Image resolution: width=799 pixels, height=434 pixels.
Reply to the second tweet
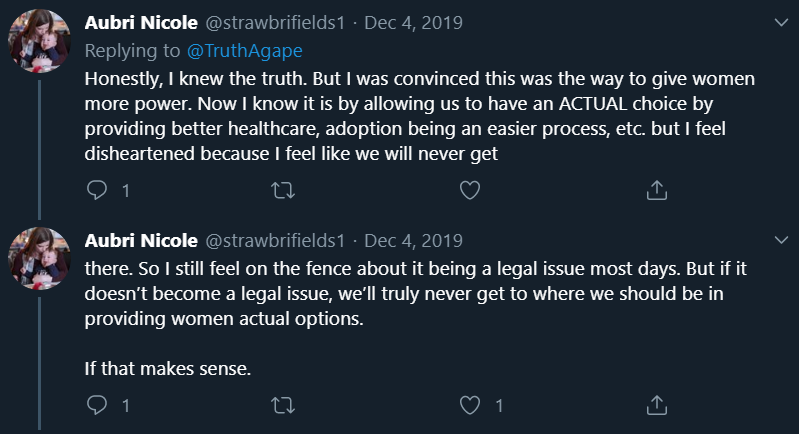coord(97,405)
